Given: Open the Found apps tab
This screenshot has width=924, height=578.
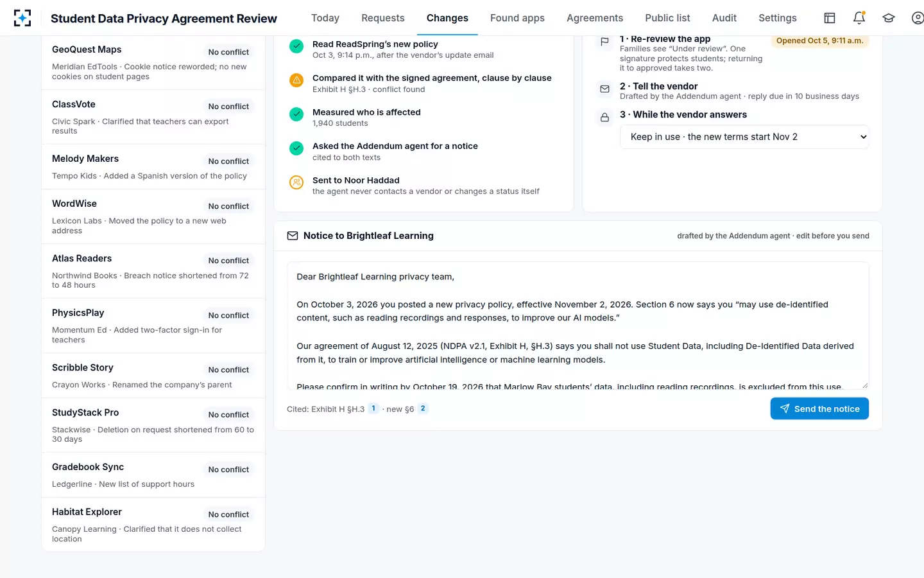Looking at the screenshot, I should (x=517, y=18).
